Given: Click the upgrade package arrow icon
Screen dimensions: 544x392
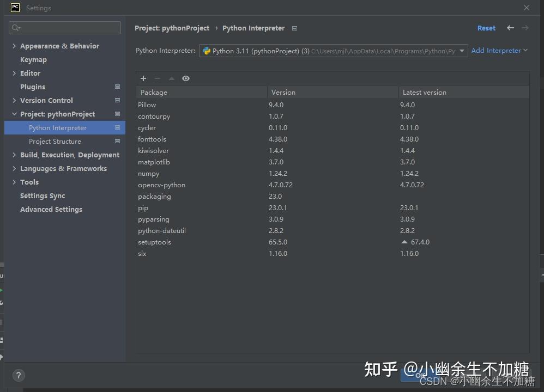Looking at the screenshot, I should [172, 78].
